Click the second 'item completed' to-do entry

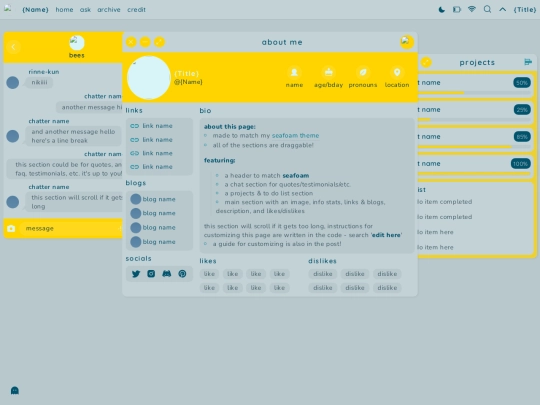444,217
